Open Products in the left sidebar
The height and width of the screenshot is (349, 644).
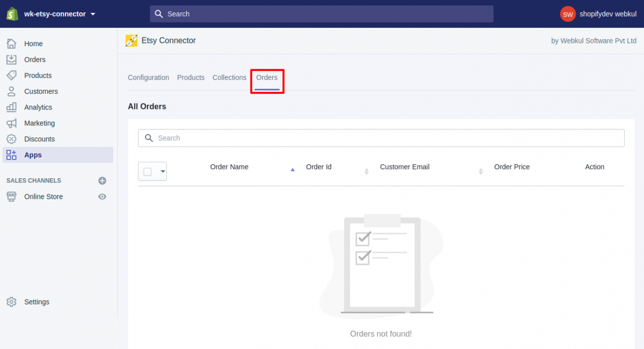tap(38, 75)
